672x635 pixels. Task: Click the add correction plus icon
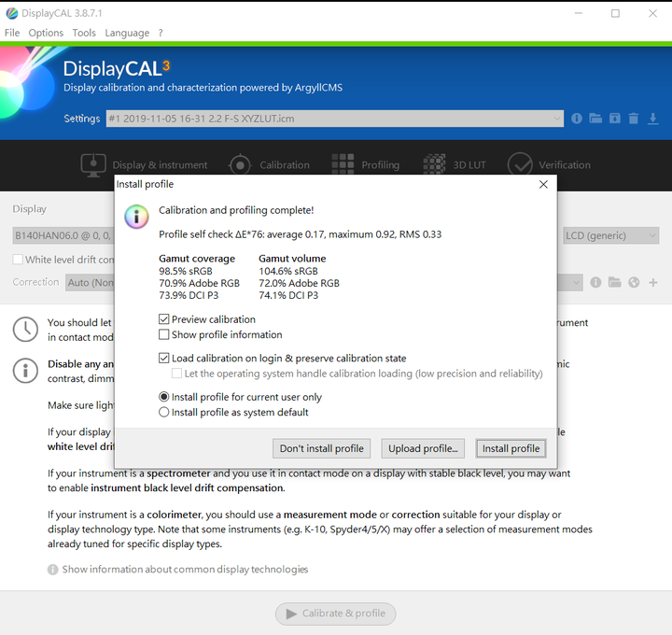[x=653, y=282]
